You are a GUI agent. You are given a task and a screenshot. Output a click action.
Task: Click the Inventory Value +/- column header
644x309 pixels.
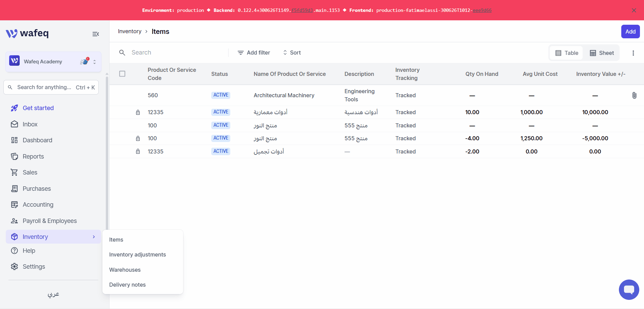click(601, 74)
